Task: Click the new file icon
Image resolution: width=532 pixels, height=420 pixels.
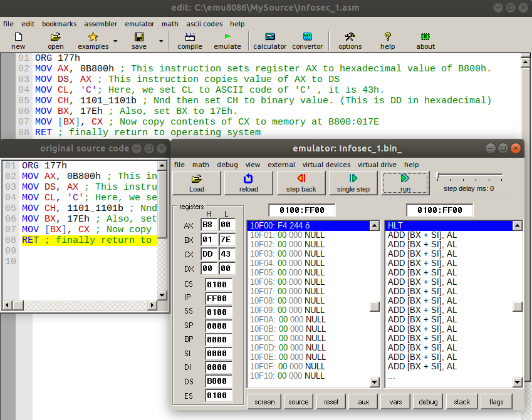Action: click(x=18, y=41)
